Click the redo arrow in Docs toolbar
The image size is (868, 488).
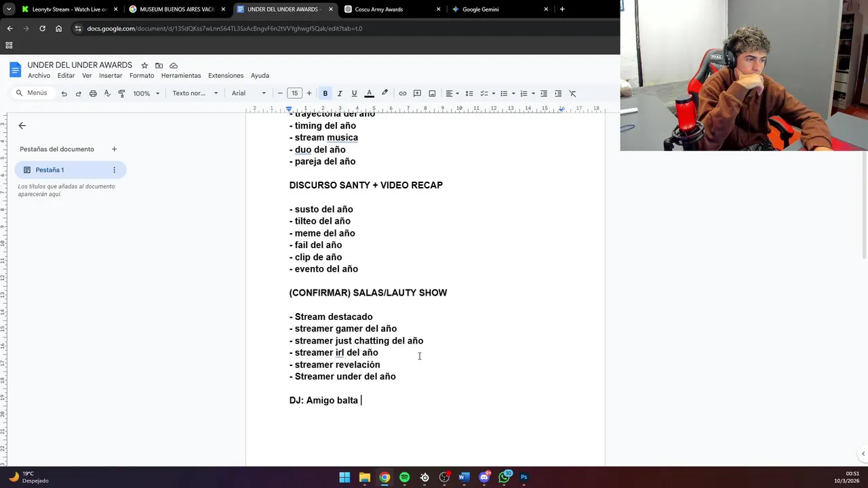[79, 94]
